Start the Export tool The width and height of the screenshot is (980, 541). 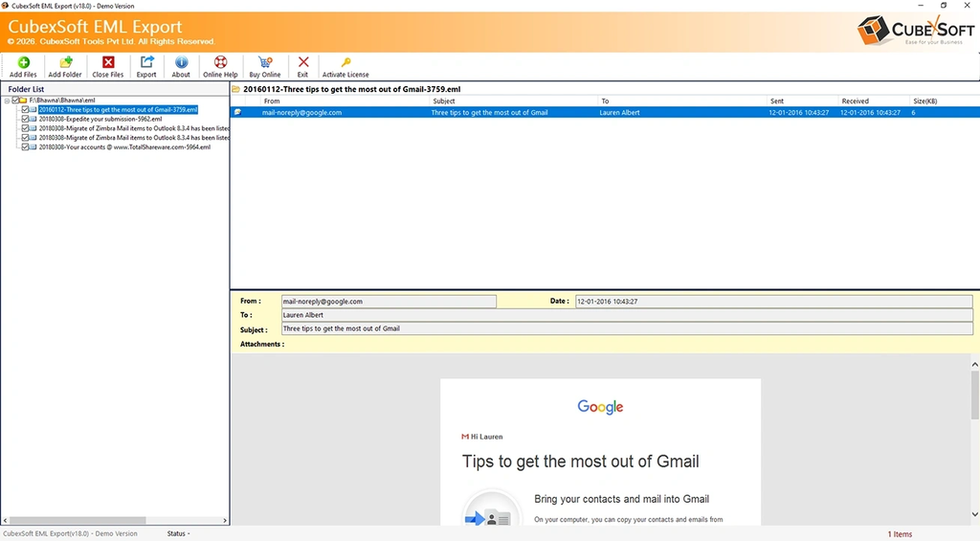coord(146,66)
